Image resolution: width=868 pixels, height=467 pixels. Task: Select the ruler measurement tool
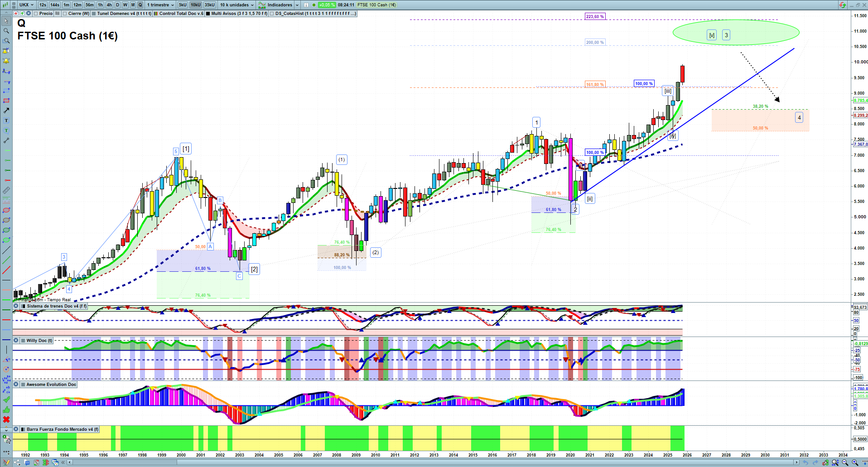pyautogui.click(x=6, y=190)
